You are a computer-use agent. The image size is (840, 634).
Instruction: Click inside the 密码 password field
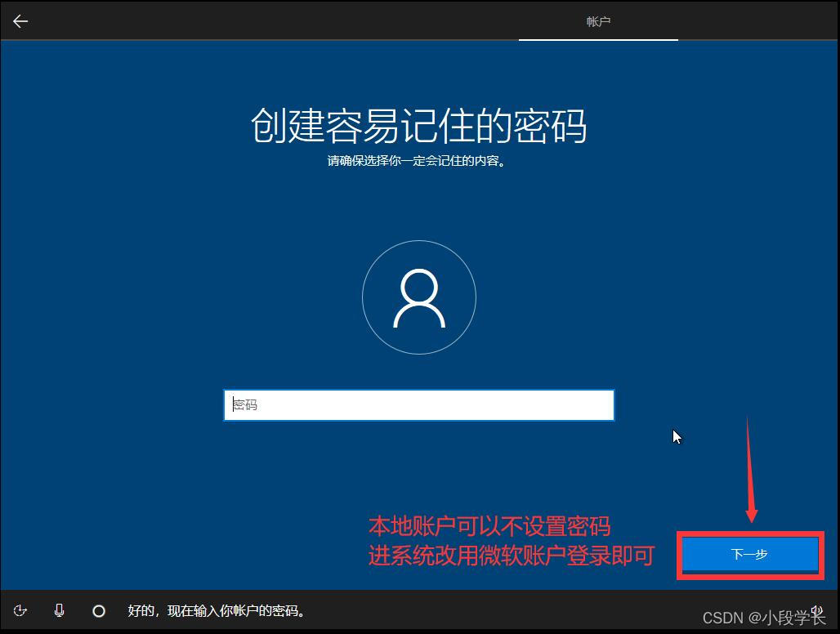click(418, 404)
